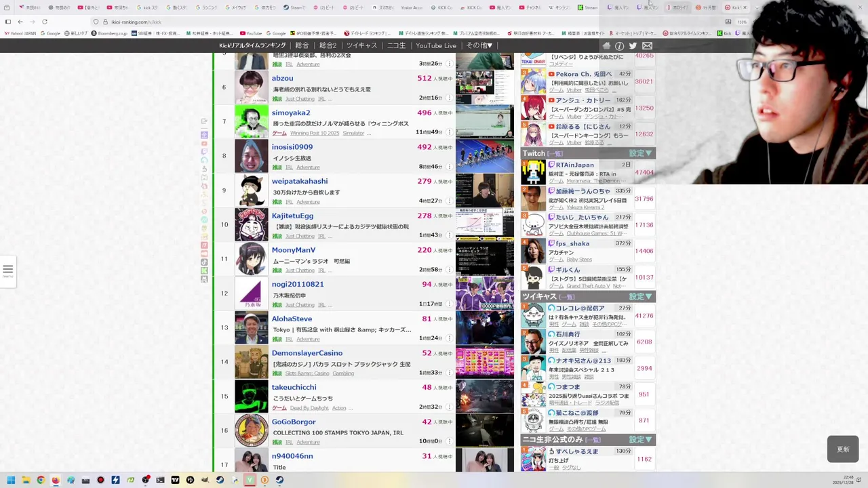Open the options dots on the simoyaka2 row
Screen dimensions: 868x488
pos(449,132)
